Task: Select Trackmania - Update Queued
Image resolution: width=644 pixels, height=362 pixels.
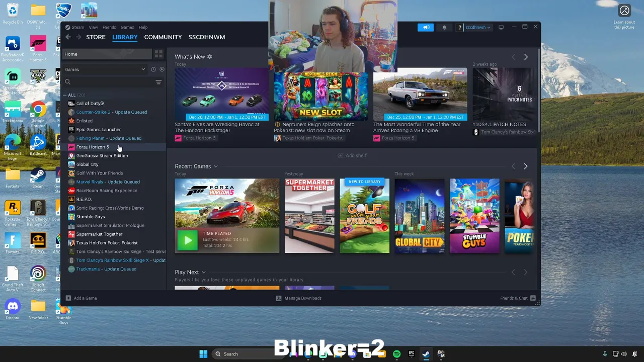Action: tap(106, 269)
